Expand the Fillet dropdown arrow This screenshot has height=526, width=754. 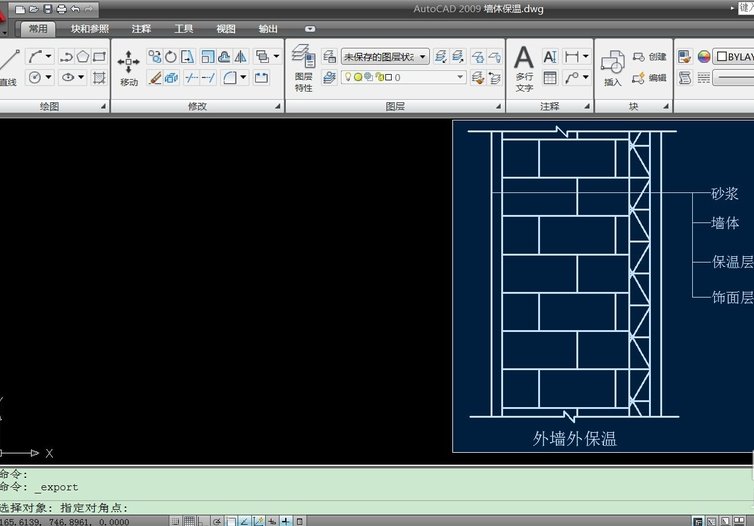243,77
